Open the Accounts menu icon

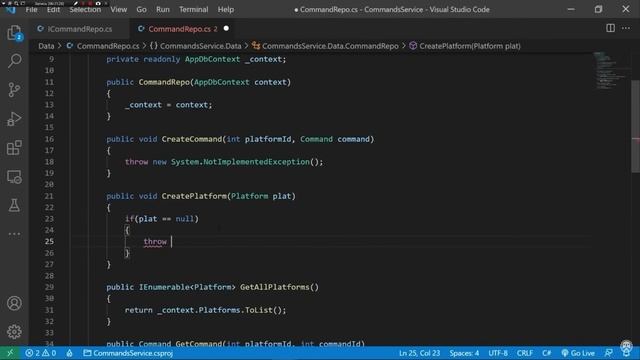[14, 303]
